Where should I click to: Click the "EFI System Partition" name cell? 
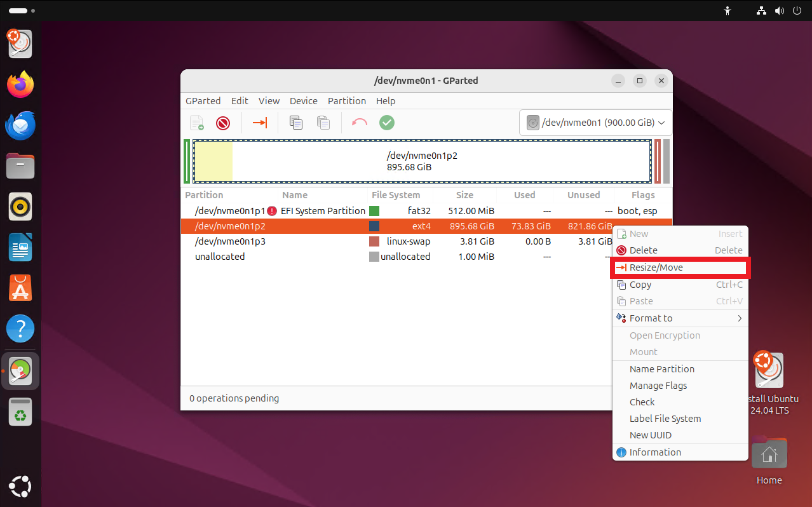click(323, 211)
